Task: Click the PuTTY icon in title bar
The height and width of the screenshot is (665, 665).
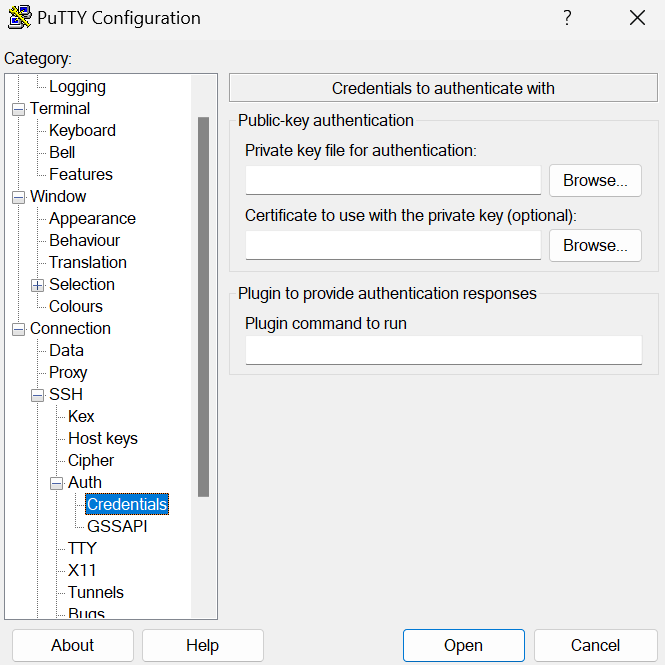Action: [20, 17]
